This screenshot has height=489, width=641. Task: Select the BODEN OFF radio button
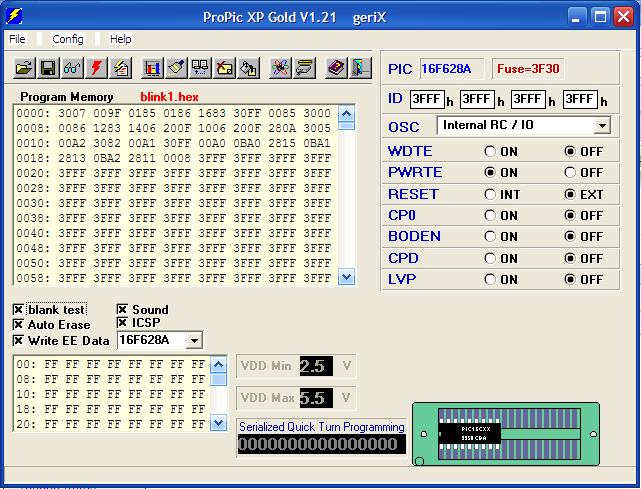(x=570, y=236)
